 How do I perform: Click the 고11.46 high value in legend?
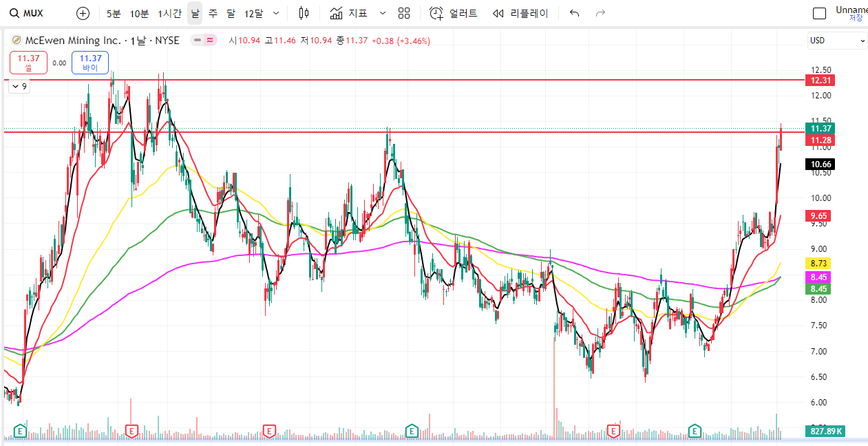click(x=280, y=41)
